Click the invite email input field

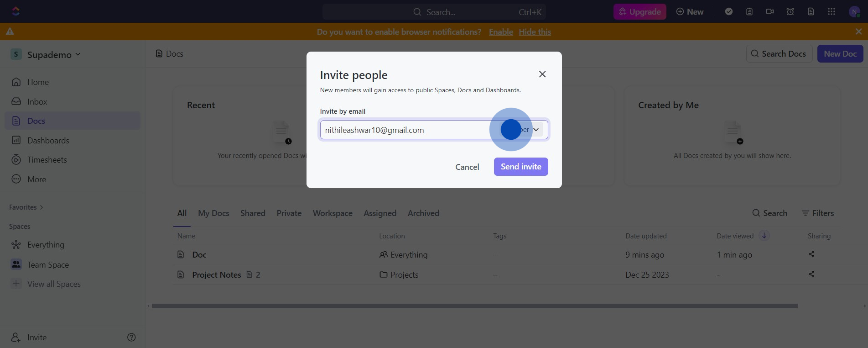click(406, 130)
